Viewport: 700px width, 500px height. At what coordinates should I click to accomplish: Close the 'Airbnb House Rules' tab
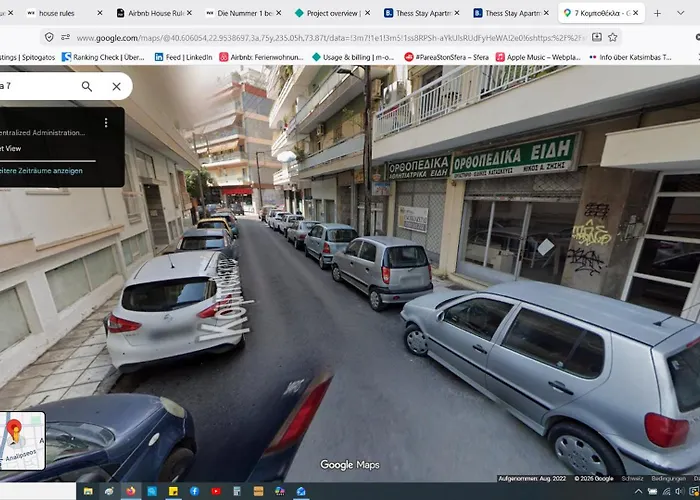point(189,13)
